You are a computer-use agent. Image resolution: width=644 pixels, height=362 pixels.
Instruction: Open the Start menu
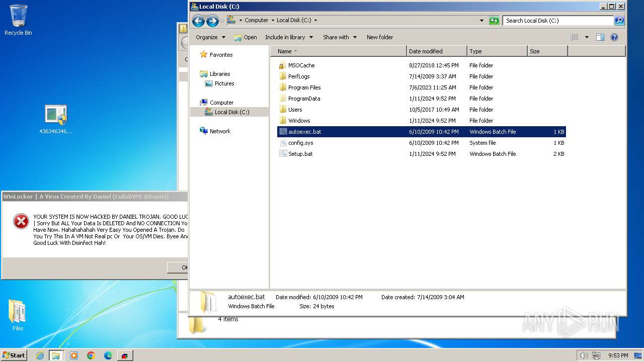click(x=14, y=355)
